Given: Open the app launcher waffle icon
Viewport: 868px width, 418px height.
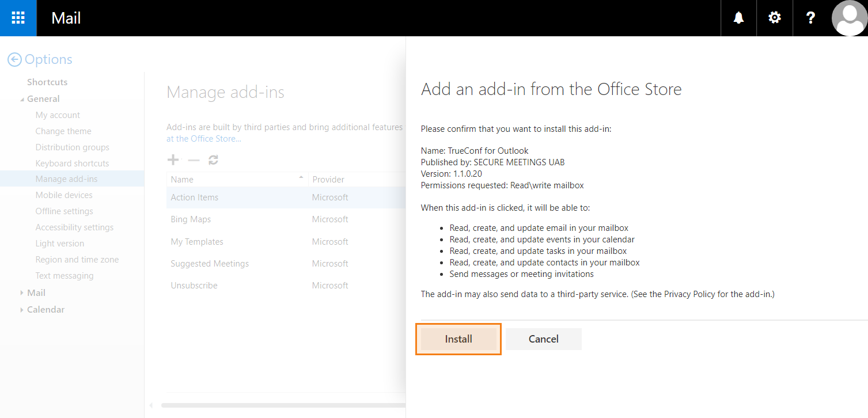Looking at the screenshot, I should tap(18, 18).
